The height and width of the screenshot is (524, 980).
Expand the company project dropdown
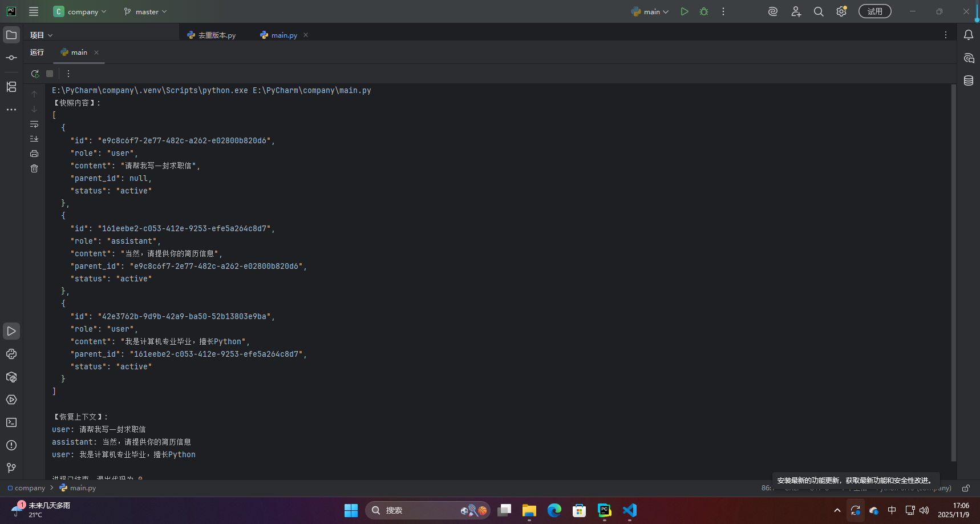pyautogui.click(x=80, y=11)
